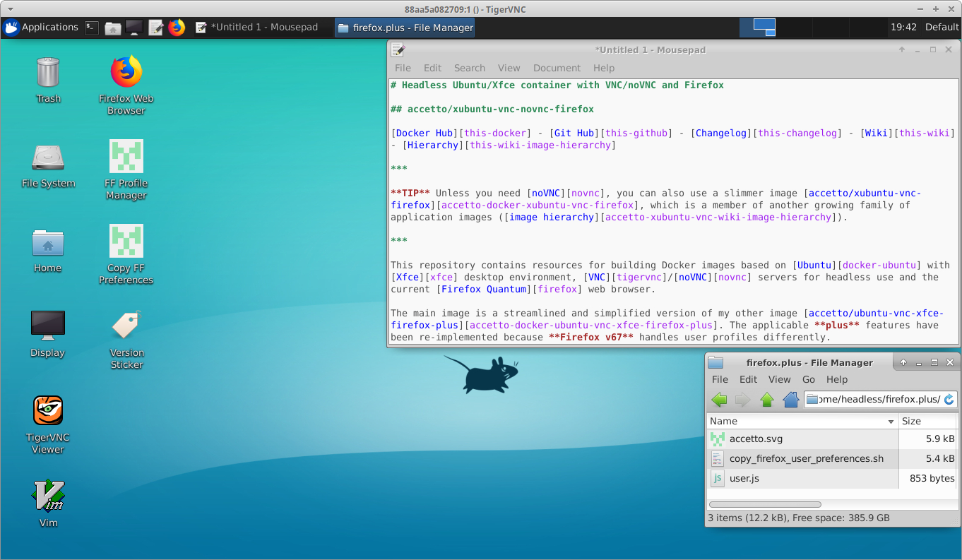Click the Firefox launcher in top panel
962x560 pixels.
click(x=177, y=28)
